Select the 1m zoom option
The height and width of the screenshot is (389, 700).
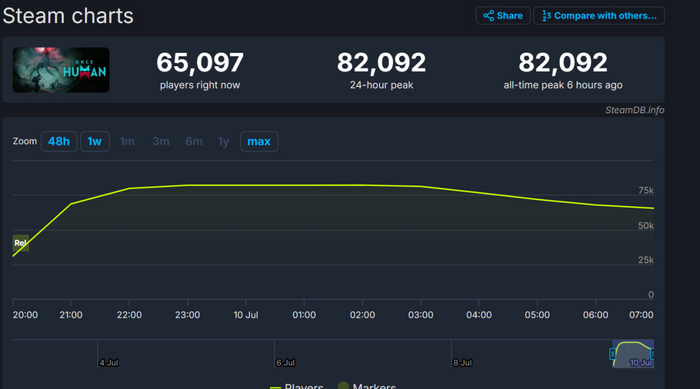(127, 142)
